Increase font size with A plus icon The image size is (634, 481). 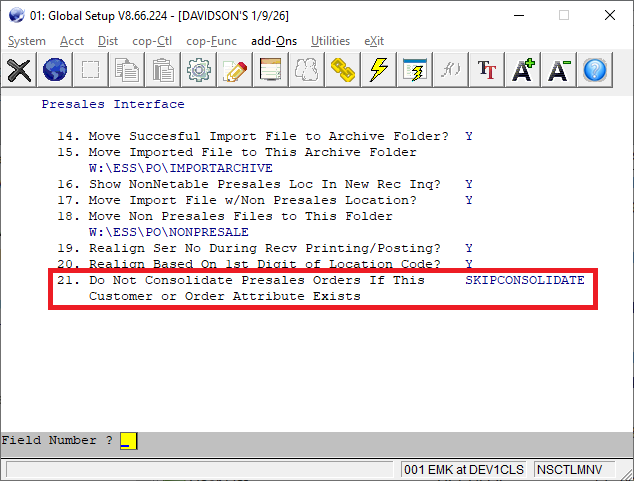523,70
